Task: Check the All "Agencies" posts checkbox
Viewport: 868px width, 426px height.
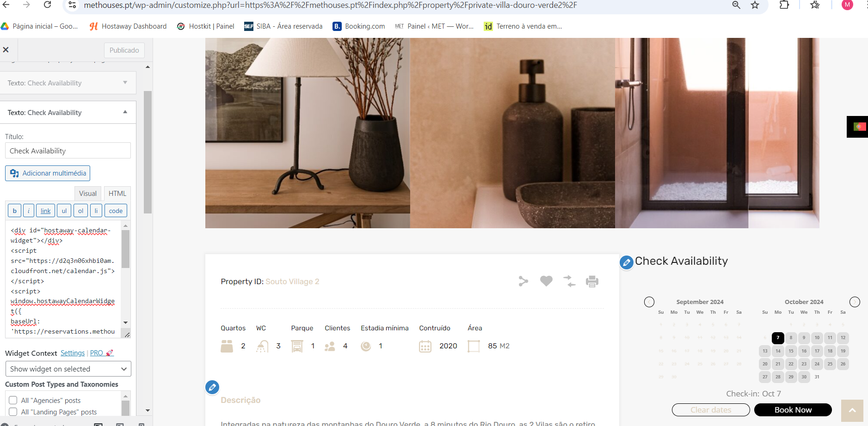Action: (x=13, y=400)
